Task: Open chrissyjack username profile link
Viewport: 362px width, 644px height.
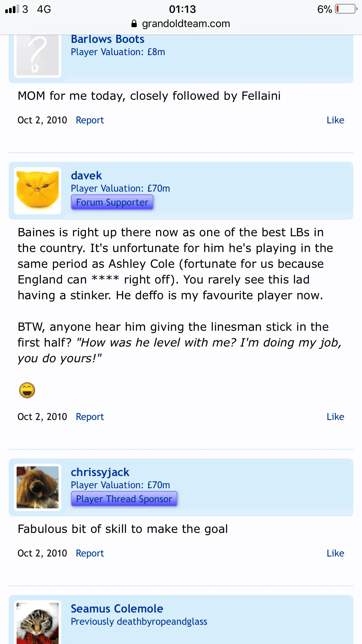Action: [100, 472]
